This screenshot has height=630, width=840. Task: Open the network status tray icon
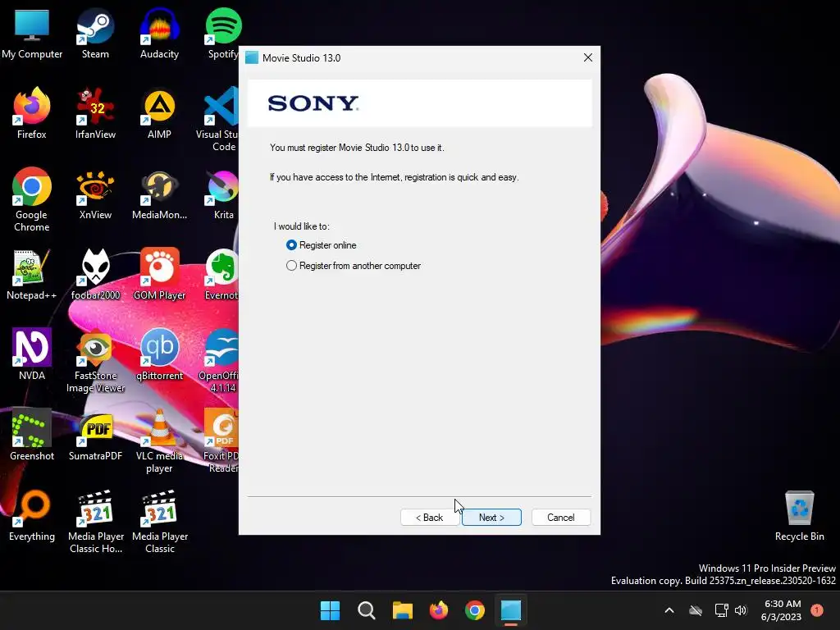721,610
